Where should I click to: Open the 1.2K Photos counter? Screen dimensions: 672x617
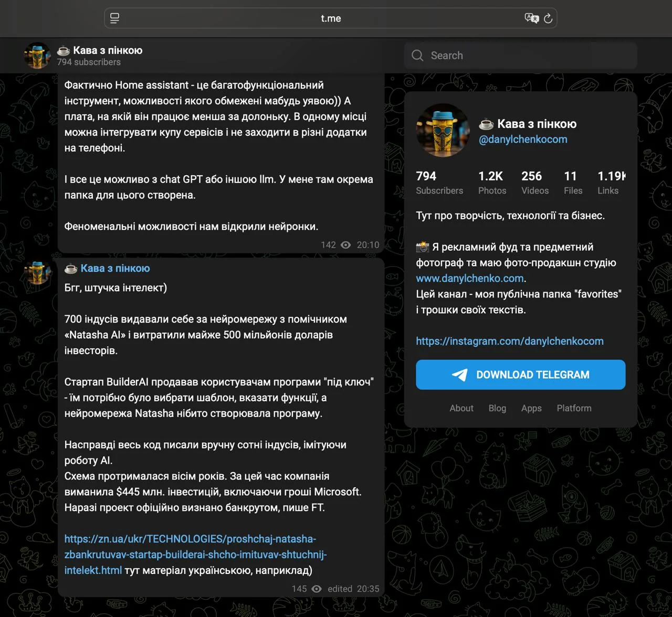pos(492,183)
